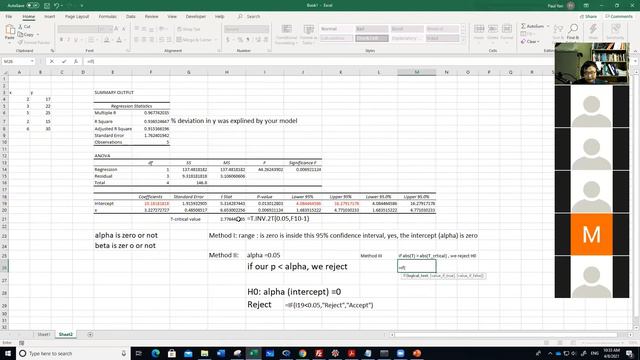Image resolution: width=640 pixels, height=360 pixels.
Task: Open the Copy dropdown arrow
Action: click(38, 35)
